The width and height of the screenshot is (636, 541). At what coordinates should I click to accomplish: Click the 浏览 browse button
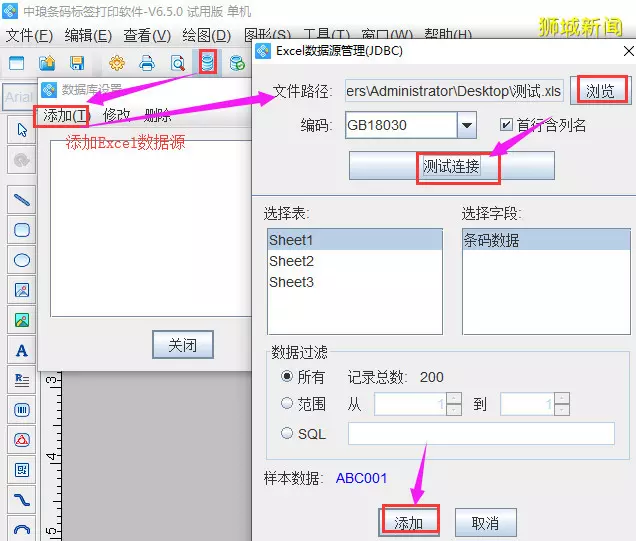[x=600, y=91]
